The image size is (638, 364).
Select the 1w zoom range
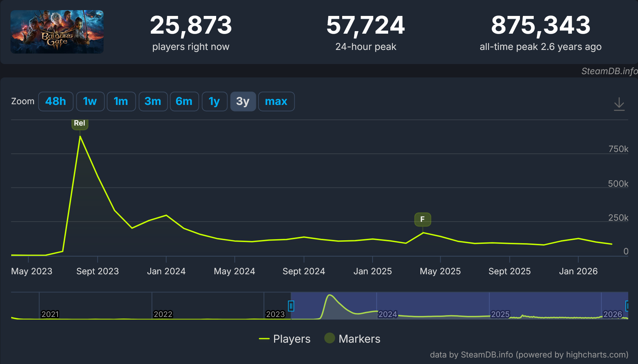[90, 101]
